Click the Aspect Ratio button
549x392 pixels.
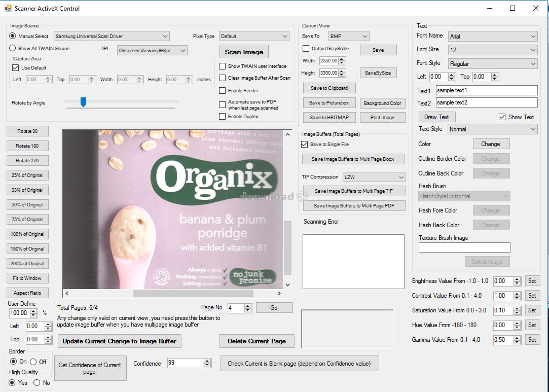27,293
